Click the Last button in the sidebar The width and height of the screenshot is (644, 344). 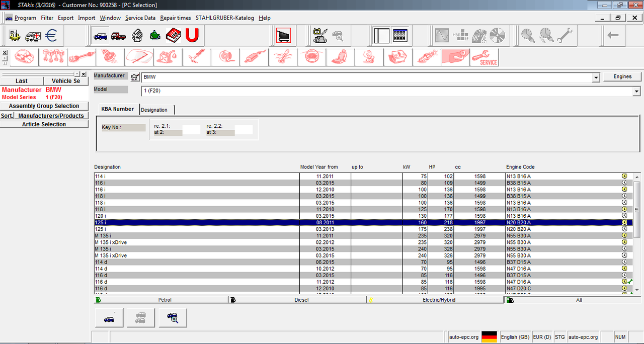click(x=22, y=80)
